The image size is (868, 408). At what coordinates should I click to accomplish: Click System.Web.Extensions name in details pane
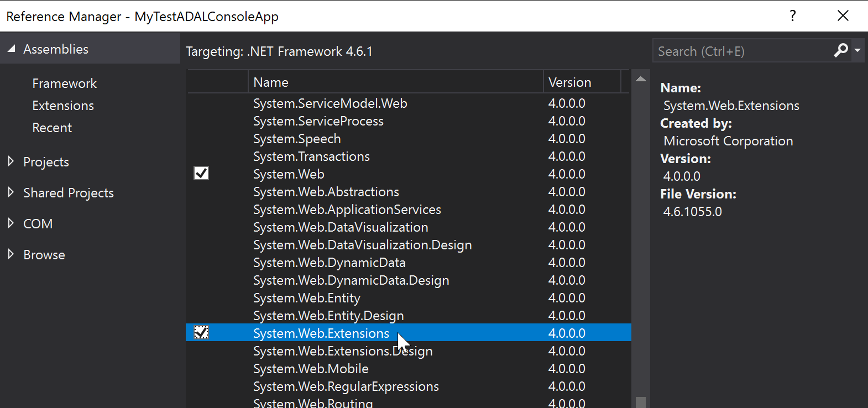click(x=731, y=106)
